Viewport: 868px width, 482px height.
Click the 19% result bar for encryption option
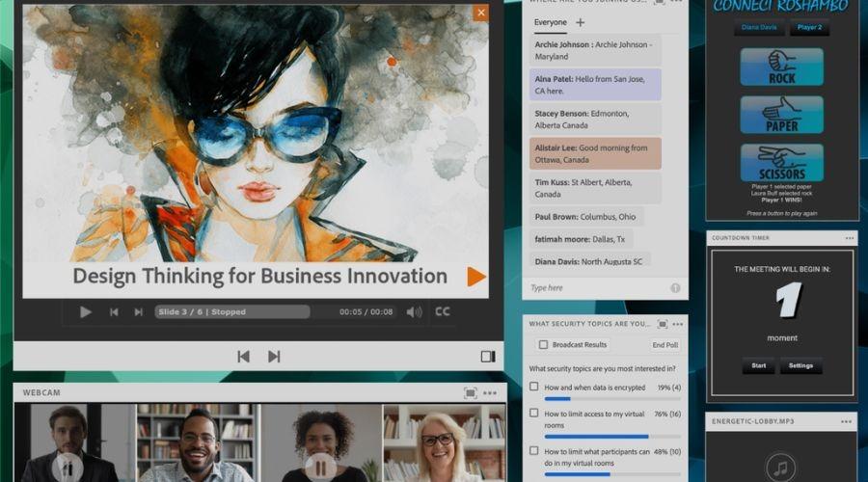coord(612,398)
